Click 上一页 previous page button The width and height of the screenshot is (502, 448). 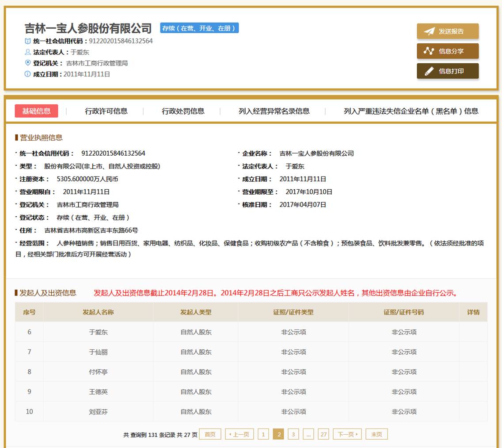[239, 434]
